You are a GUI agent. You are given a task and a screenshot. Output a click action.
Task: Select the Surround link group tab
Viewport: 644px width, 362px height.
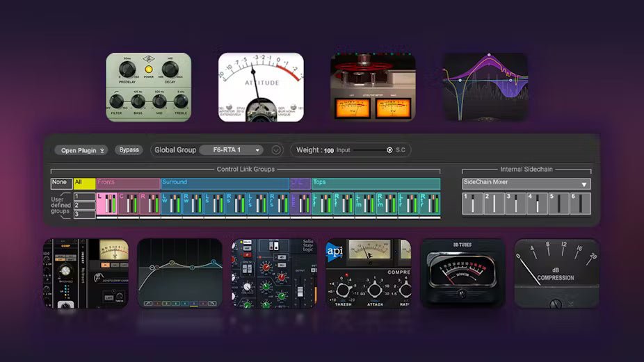pyautogui.click(x=225, y=183)
